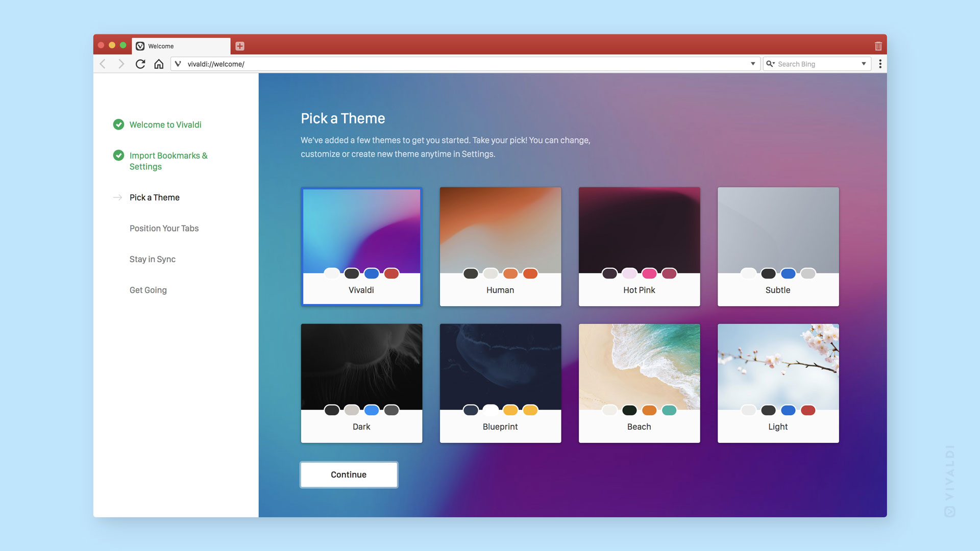Select the Subtle theme
Viewport: 980px width, 551px height.
(777, 245)
